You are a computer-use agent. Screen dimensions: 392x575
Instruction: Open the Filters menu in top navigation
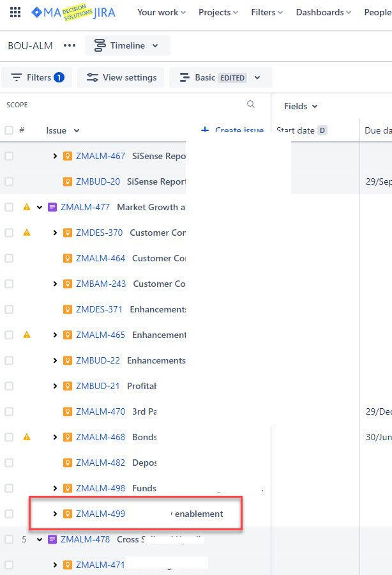267,13
